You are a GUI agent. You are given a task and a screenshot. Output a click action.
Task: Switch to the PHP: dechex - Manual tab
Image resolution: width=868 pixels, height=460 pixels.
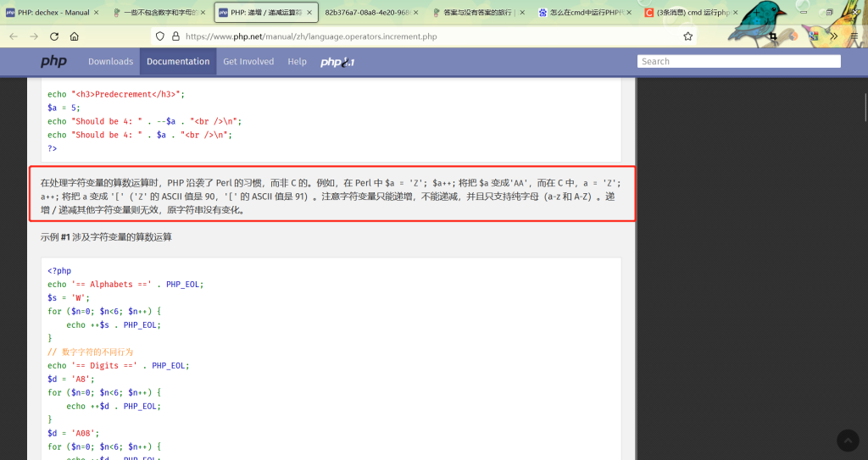[x=53, y=13]
